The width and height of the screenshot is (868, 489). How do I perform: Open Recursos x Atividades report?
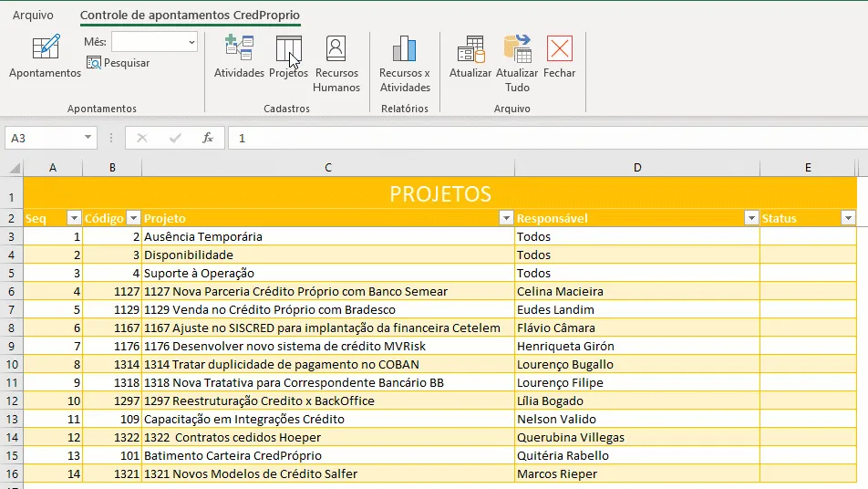pyautogui.click(x=404, y=48)
